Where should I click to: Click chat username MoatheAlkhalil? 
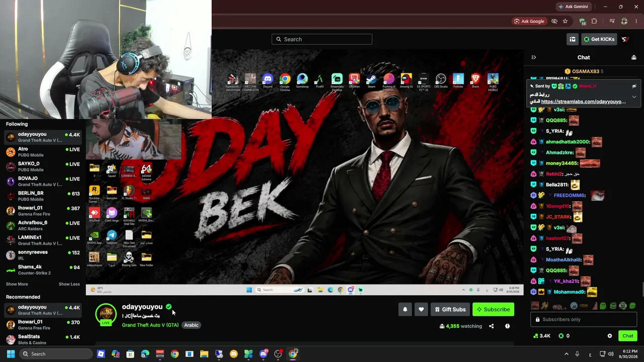(563, 260)
